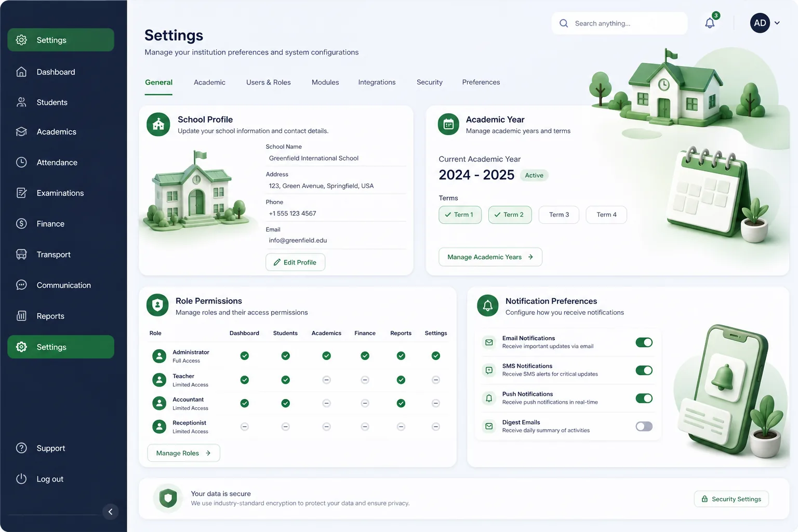Enable the Digest Emails toggle
This screenshot has height=532, width=798.
644,427
